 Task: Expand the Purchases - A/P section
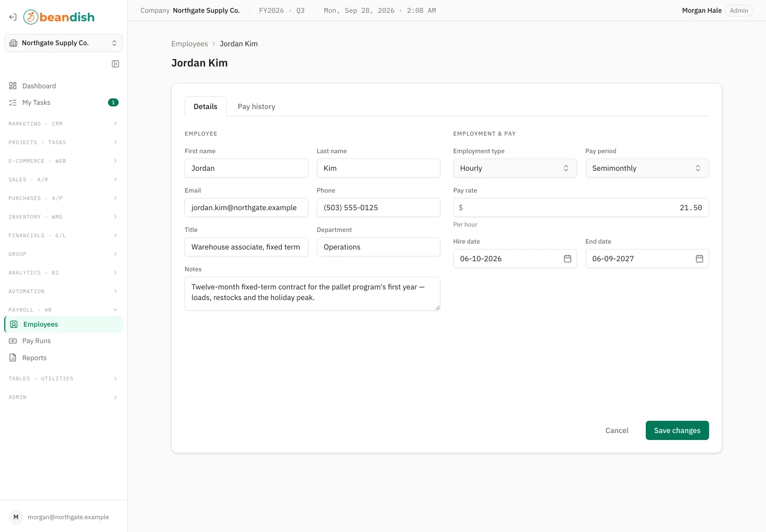tap(63, 198)
